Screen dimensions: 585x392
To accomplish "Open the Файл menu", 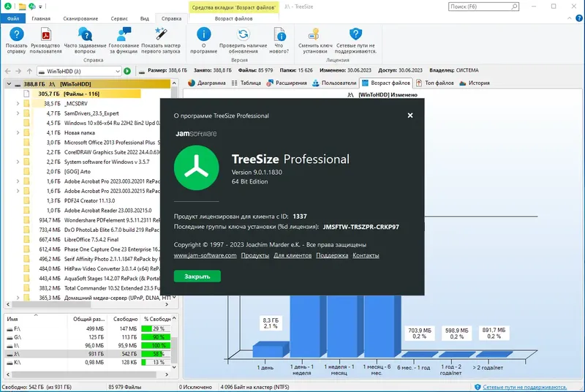I will point(12,18).
